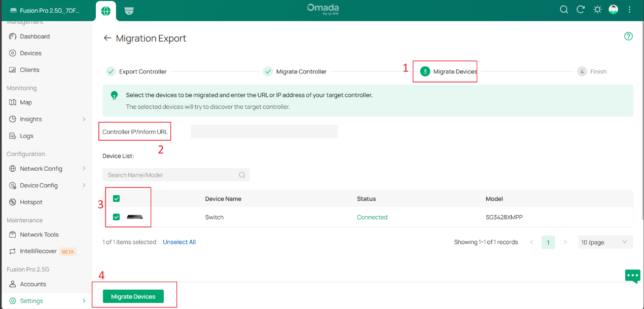Click the Export Controller step
This screenshot has height=309, width=644.
tap(136, 71)
